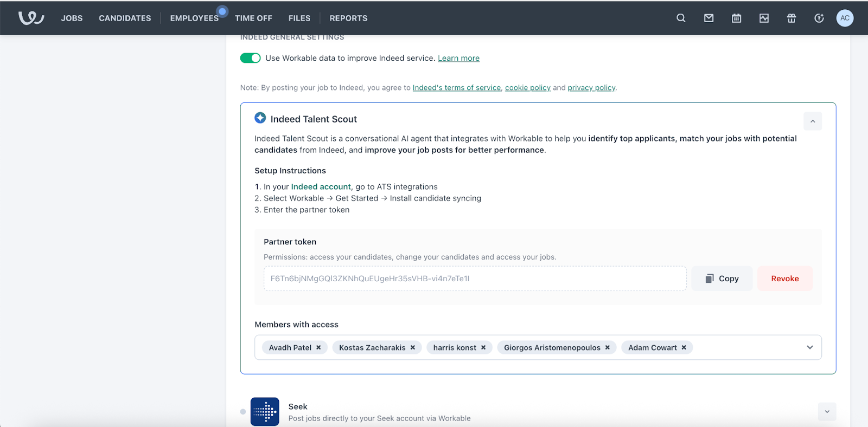Remove Adam Cowart from members
Viewport: 868px width, 427px height.
[x=684, y=347]
